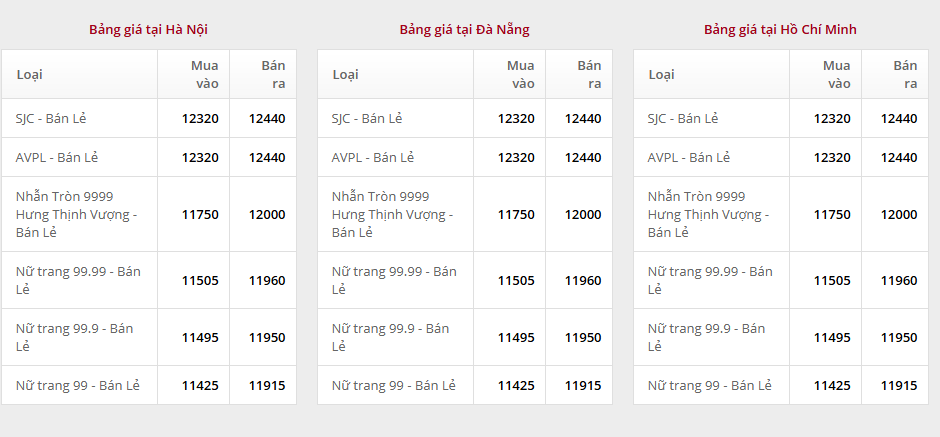Click the 11750 buy price in Đà Nẵng table

coord(516,214)
